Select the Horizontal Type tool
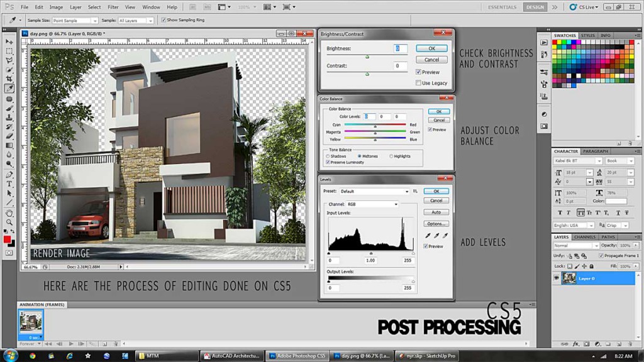The height and width of the screenshot is (362, 644). [9, 184]
